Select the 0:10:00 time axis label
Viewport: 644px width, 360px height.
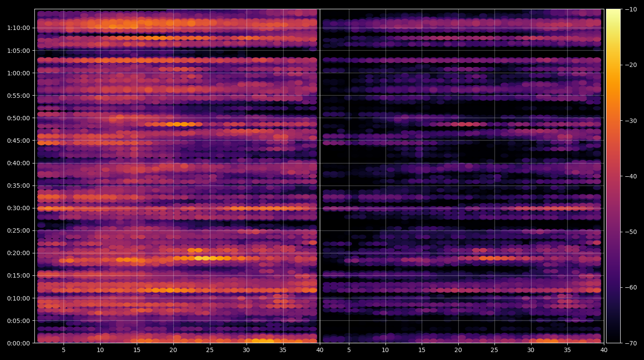[x=19, y=298]
